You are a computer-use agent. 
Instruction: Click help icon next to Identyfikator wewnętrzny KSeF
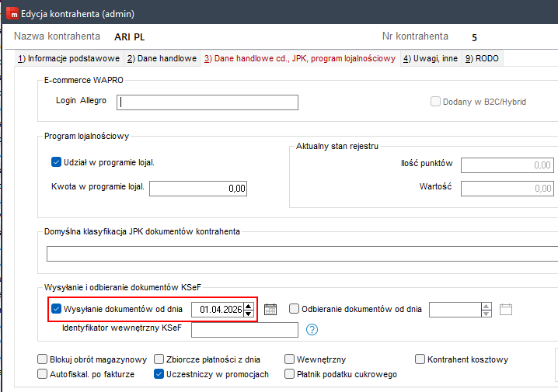click(313, 330)
